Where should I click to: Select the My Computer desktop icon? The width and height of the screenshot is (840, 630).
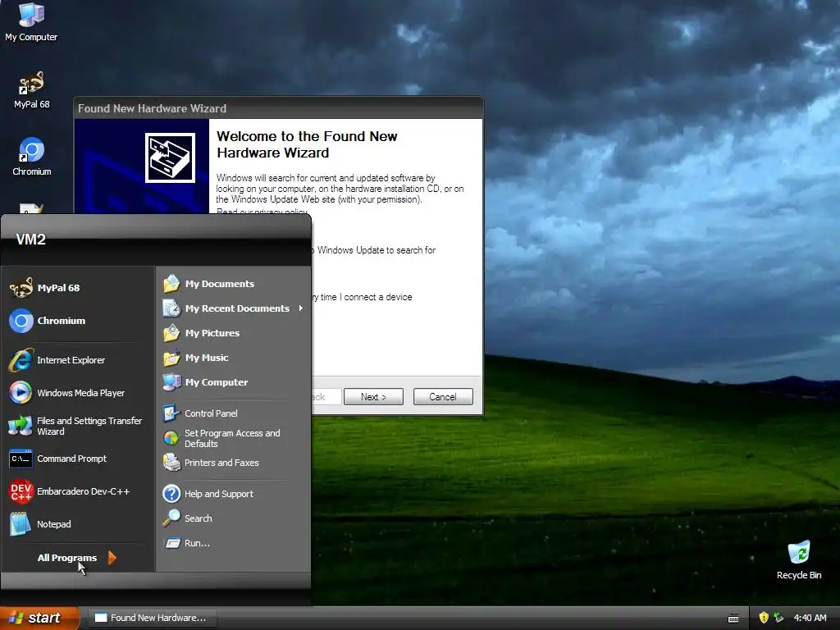point(31,22)
